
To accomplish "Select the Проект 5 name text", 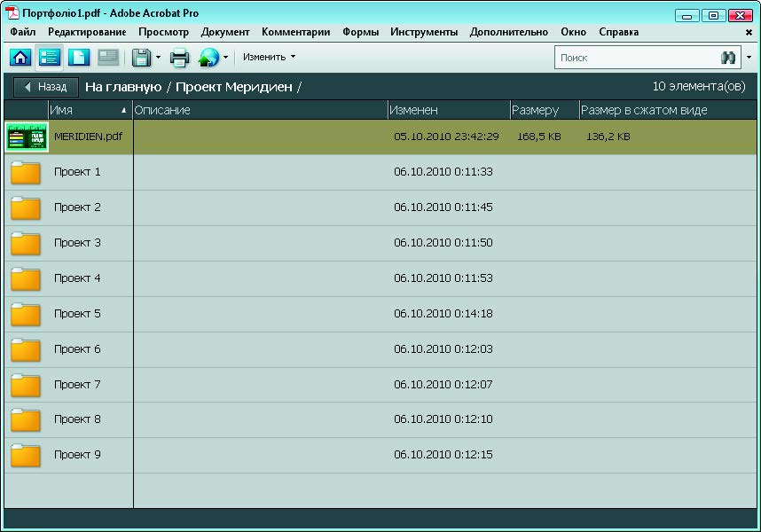I will tap(77, 314).
